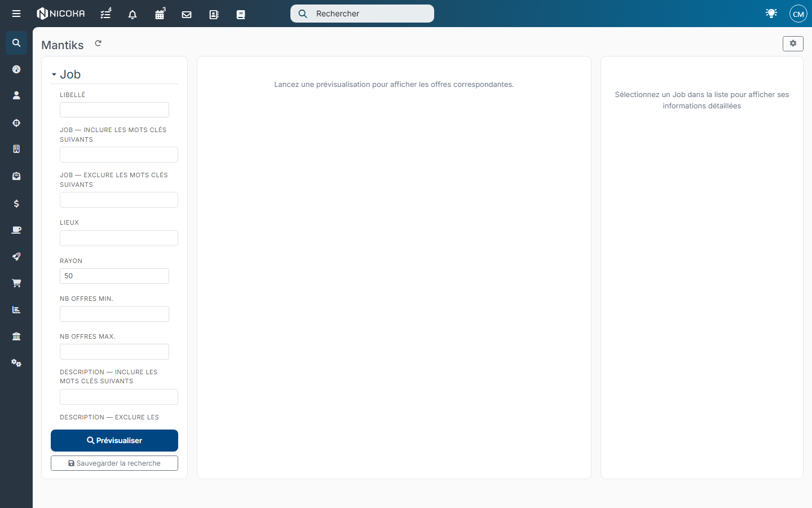Click the Lieux input field
Screen dimensions: 812x508
[x=119, y=238]
